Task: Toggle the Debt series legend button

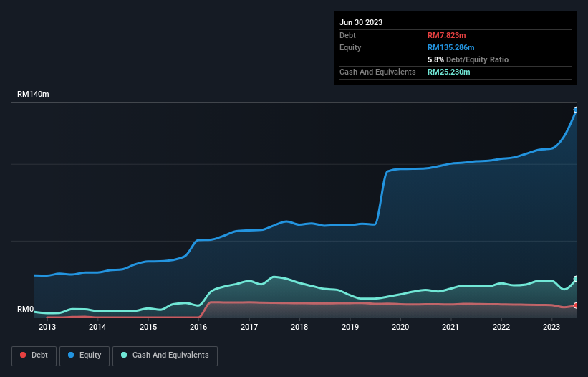Action: click(x=34, y=355)
